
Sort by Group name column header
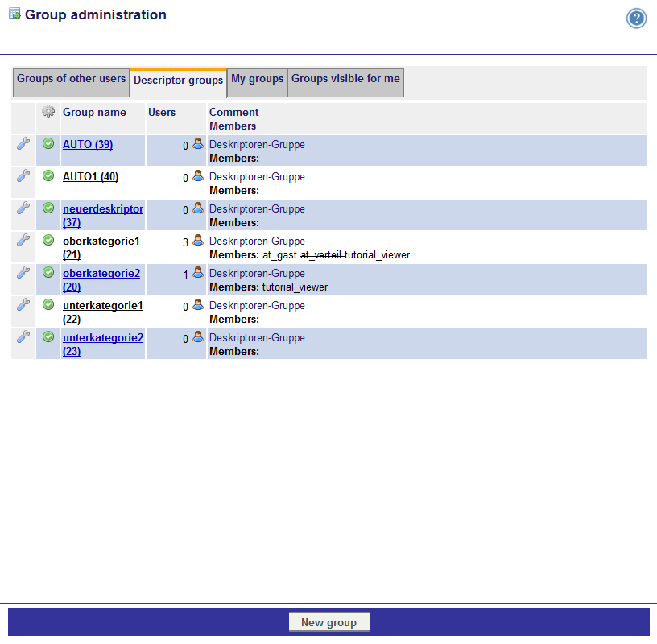point(94,112)
